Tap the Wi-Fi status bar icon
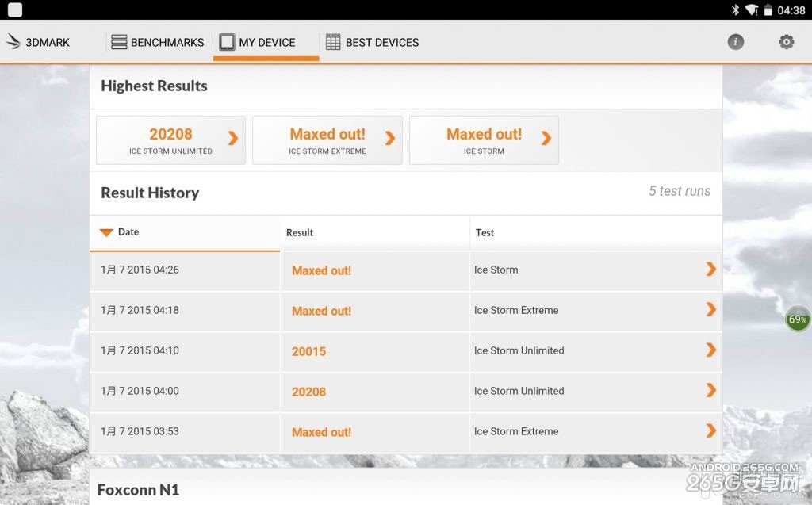The width and height of the screenshot is (812, 505). [751, 10]
